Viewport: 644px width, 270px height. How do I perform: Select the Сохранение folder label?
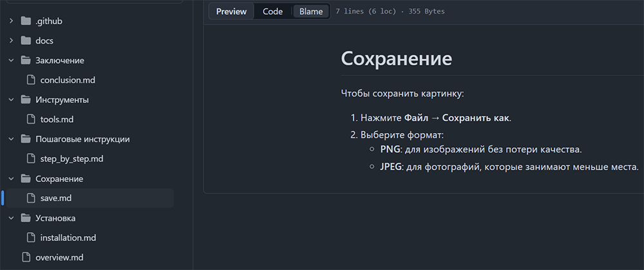[59, 179]
